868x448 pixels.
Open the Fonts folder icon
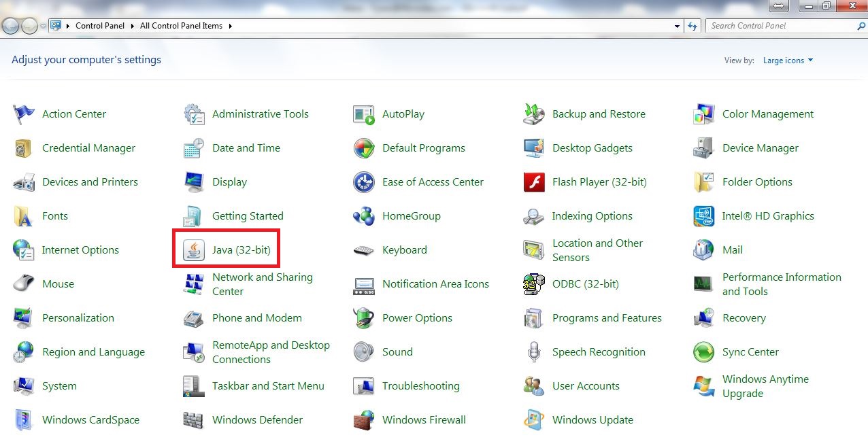coord(24,216)
